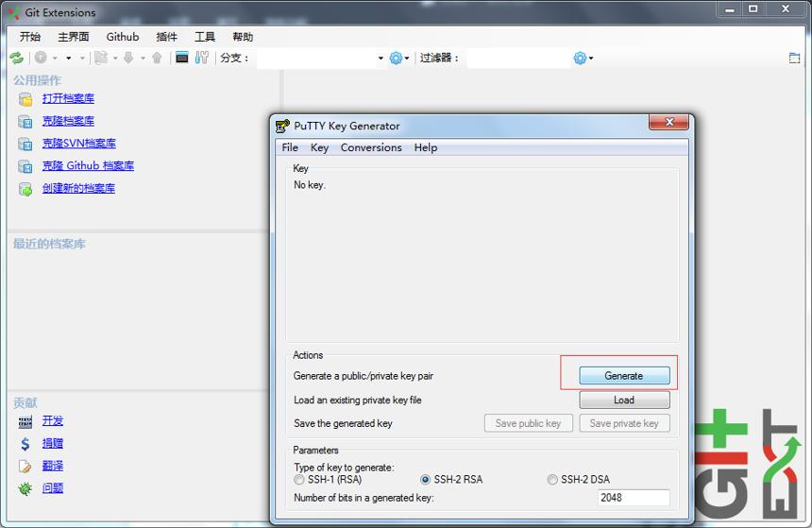Click the dollar sign donate icon

tap(25, 444)
